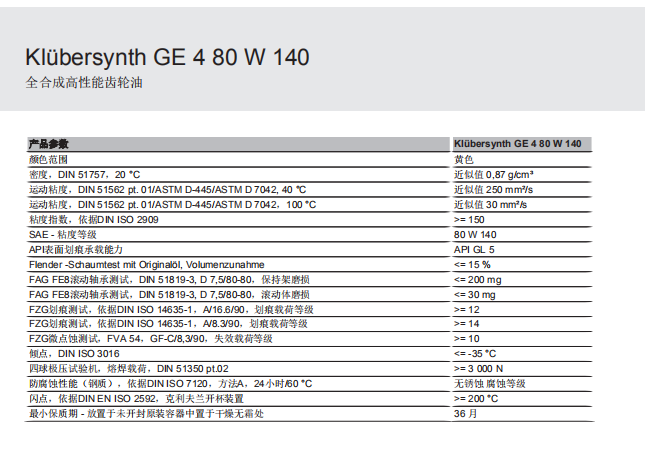Click the value '>= 200 °C'
The width and height of the screenshot is (645, 451).
coord(476,398)
